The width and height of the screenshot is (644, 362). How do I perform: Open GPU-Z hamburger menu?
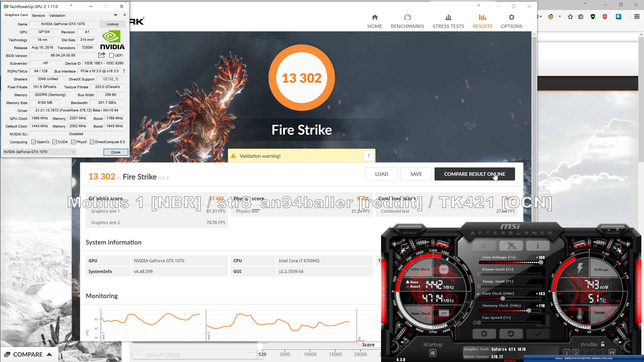pyautogui.click(x=124, y=15)
